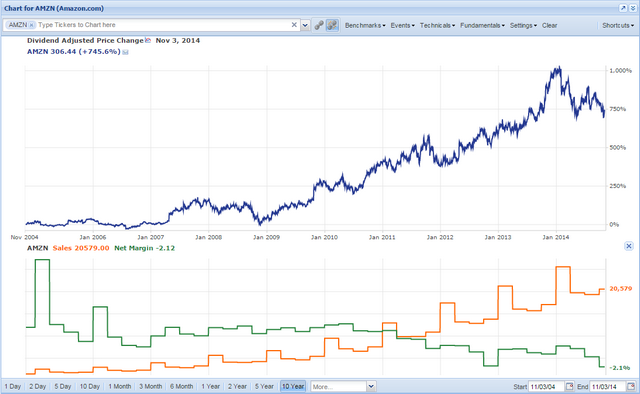Open the Settings menu
Image resolution: width=640 pixels, height=394 pixels.
tap(523, 25)
